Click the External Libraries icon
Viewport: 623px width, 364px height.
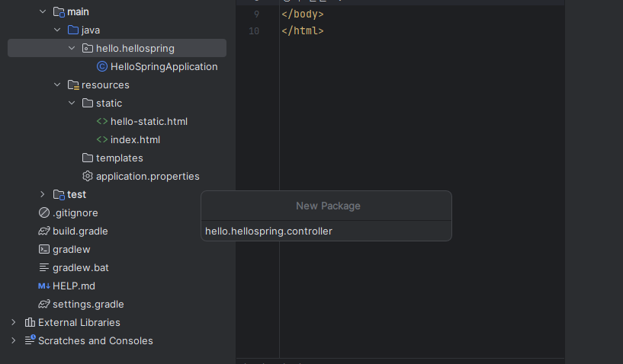click(30, 323)
